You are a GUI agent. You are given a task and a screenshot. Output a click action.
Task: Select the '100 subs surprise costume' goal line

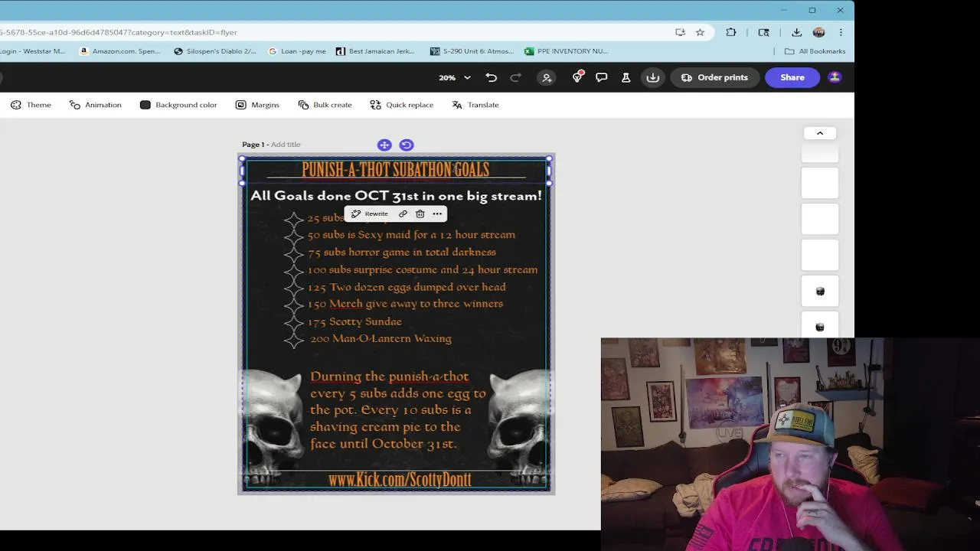click(423, 269)
